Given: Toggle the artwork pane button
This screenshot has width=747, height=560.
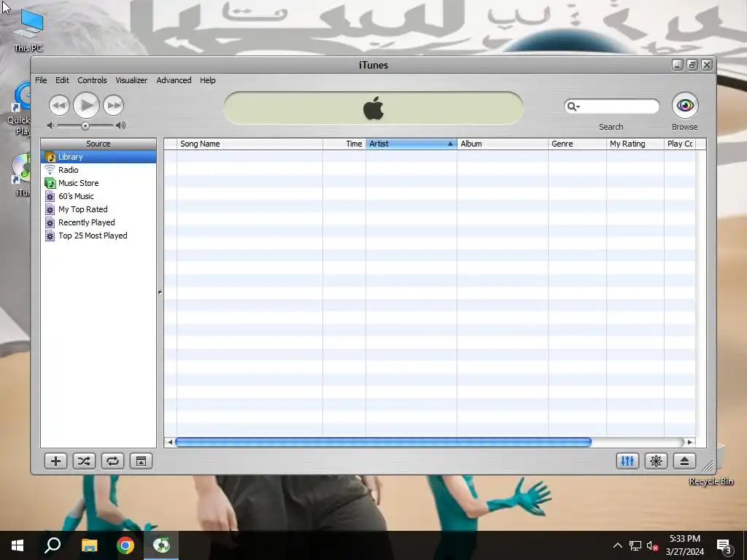Looking at the screenshot, I should (141, 461).
